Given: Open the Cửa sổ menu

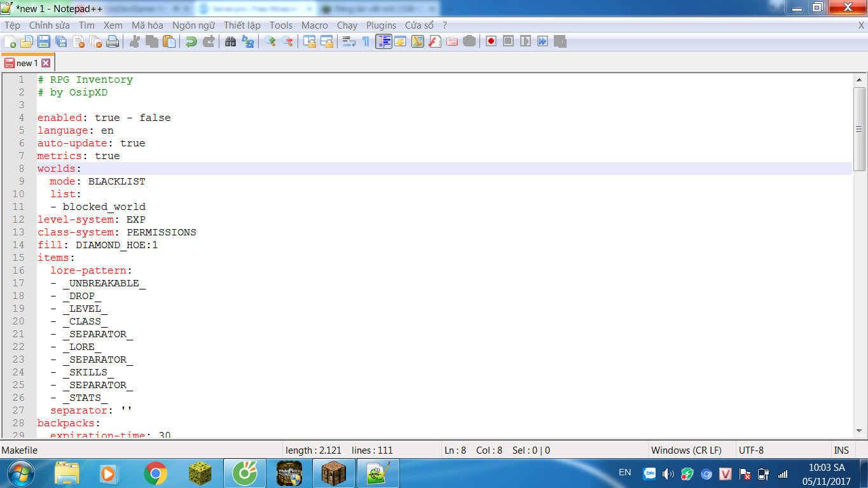Looking at the screenshot, I should click(419, 25).
